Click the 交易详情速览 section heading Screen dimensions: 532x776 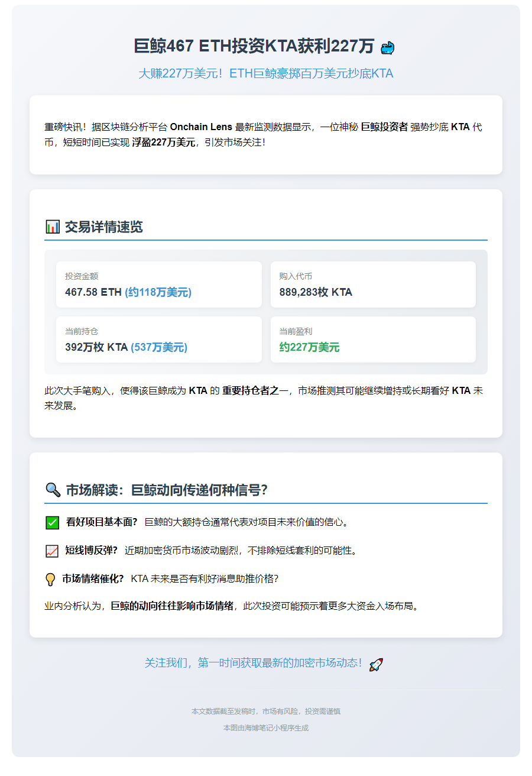(104, 227)
